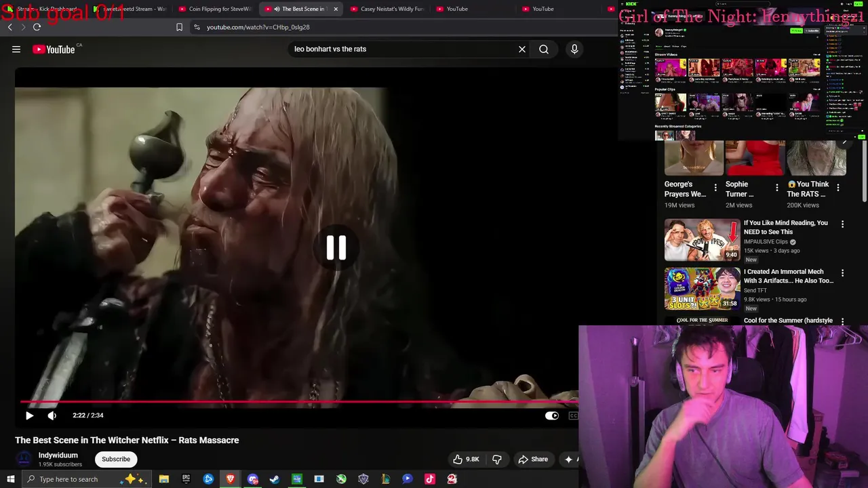Open Sophie Turner video thumbnail
Image resolution: width=868 pixels, height=488 pixels.
tap(755, 158)
